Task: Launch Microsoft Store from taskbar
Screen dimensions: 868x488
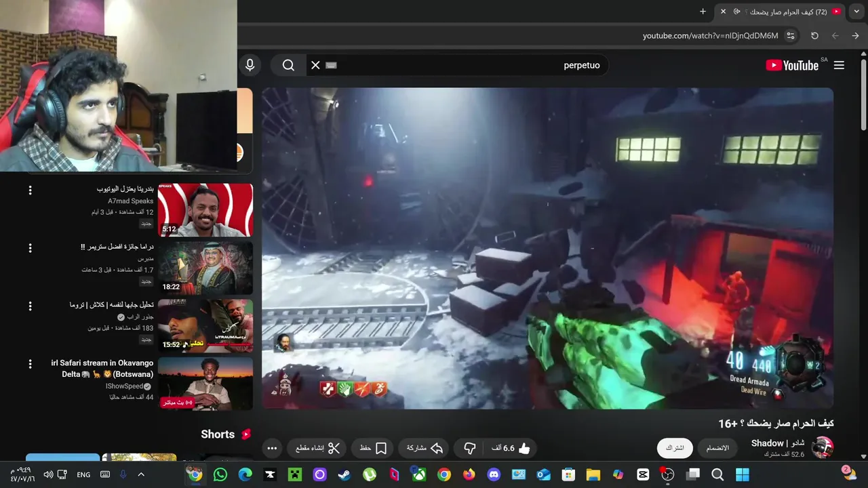Action: 568,474
